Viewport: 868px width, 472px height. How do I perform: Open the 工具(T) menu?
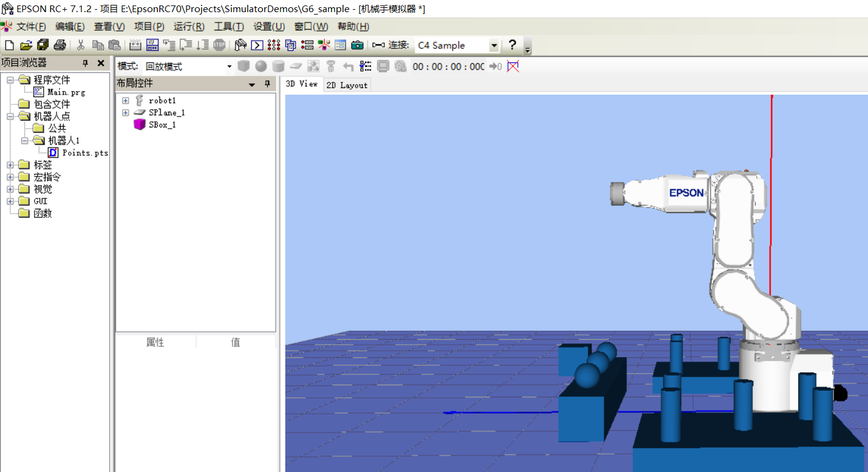pyautogui.click(x=228, y=27)
